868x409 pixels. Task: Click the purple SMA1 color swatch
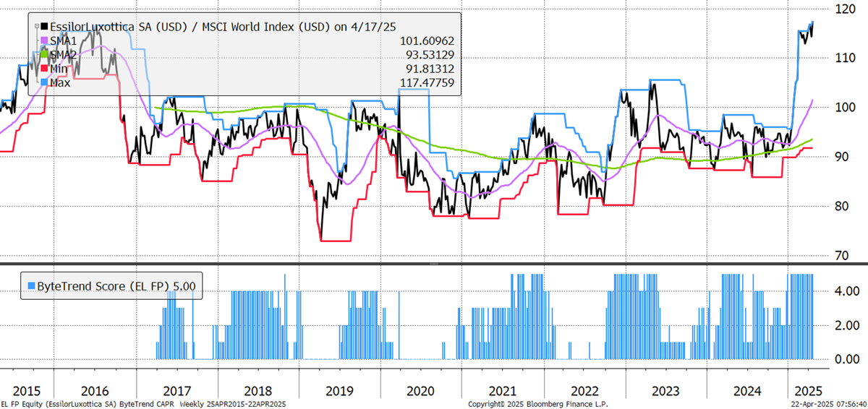coord(43,42)
